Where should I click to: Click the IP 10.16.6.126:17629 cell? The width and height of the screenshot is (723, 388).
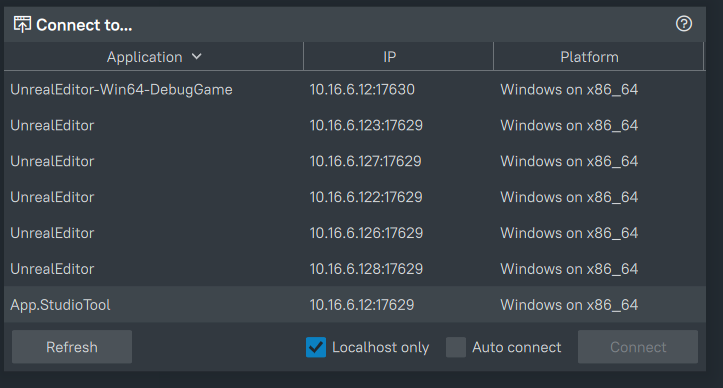click(x=366, y=233)
